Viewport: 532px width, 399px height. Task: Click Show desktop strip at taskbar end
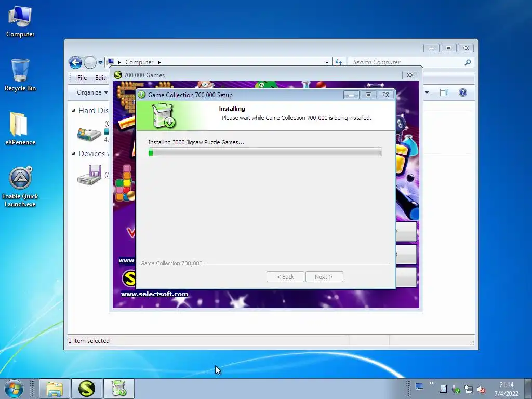point(528,389)
